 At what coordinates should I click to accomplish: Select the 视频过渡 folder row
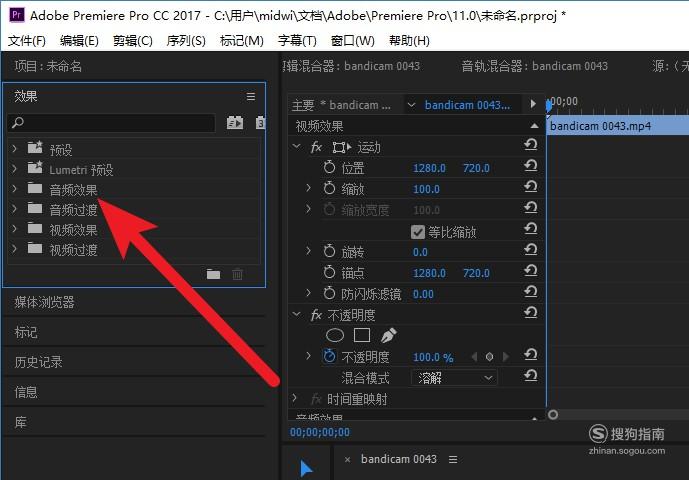134,250
